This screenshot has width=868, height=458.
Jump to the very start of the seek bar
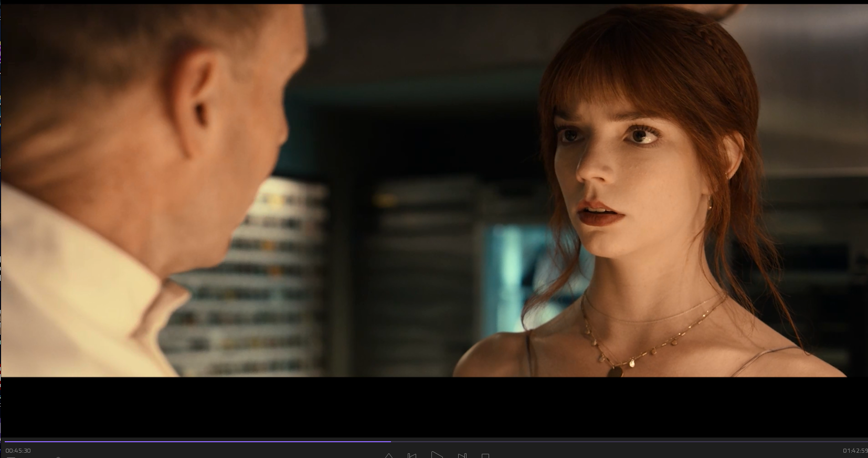click(5, 442)
